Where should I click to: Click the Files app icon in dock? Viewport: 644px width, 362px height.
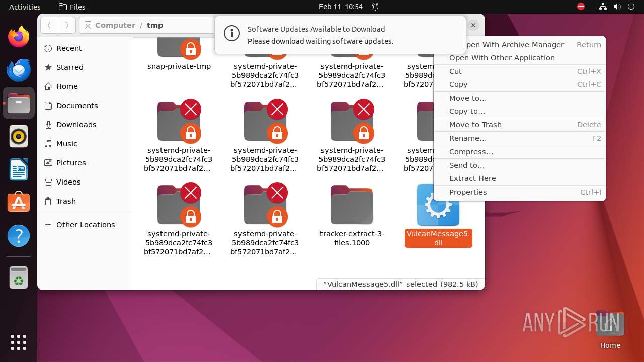(19, 103)
